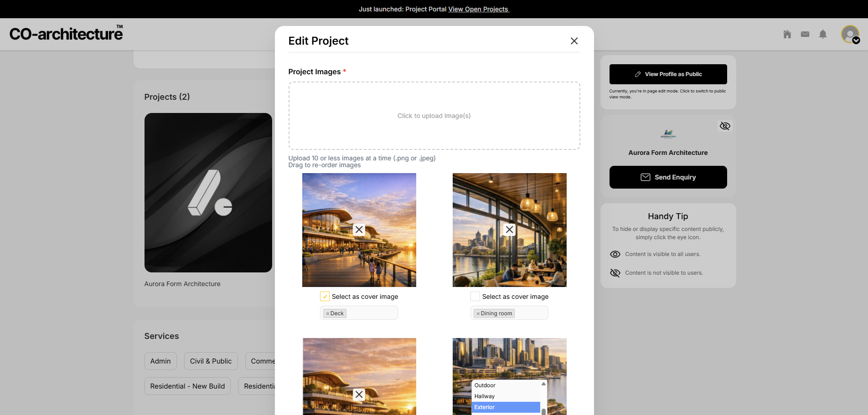868x415 pixels.
Task: Select the sunset deck photo thumbnail
Action: click(x=359, y=230)
